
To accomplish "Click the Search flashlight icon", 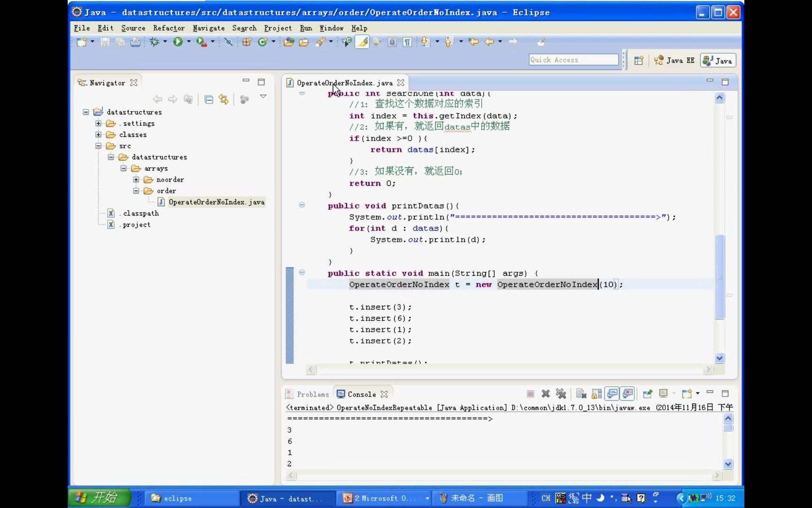I will tap(320, 42).
